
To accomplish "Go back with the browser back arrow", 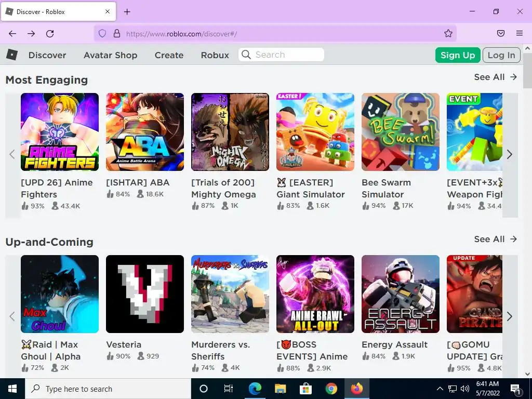I will point(12,34).
